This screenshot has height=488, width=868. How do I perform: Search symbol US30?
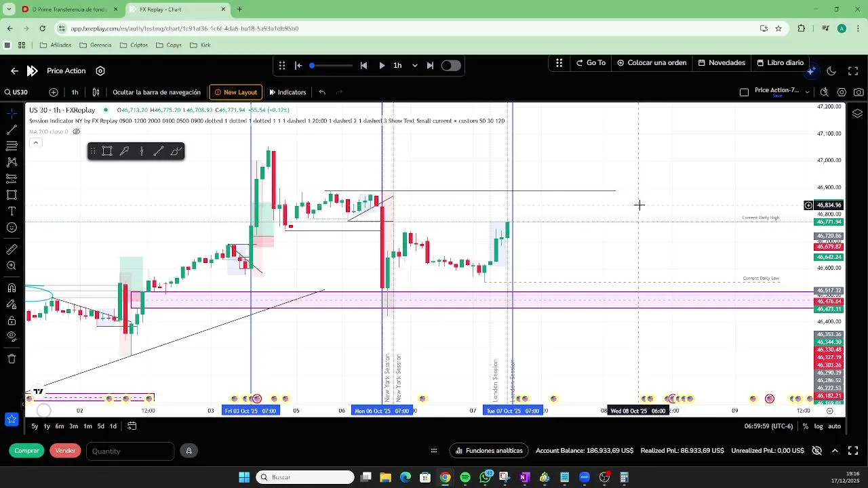16,92
